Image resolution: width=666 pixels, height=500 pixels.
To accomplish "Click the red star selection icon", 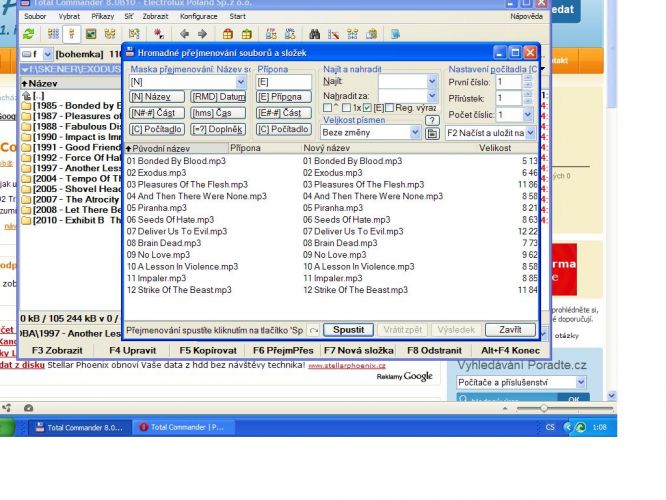I will pyautogui.click(x=159, y=34).
